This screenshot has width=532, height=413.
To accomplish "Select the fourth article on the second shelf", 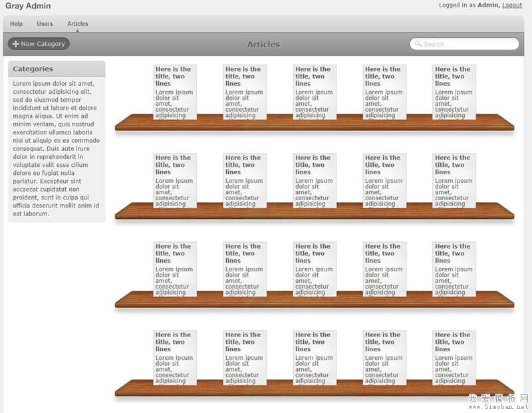I will [384, 180].
